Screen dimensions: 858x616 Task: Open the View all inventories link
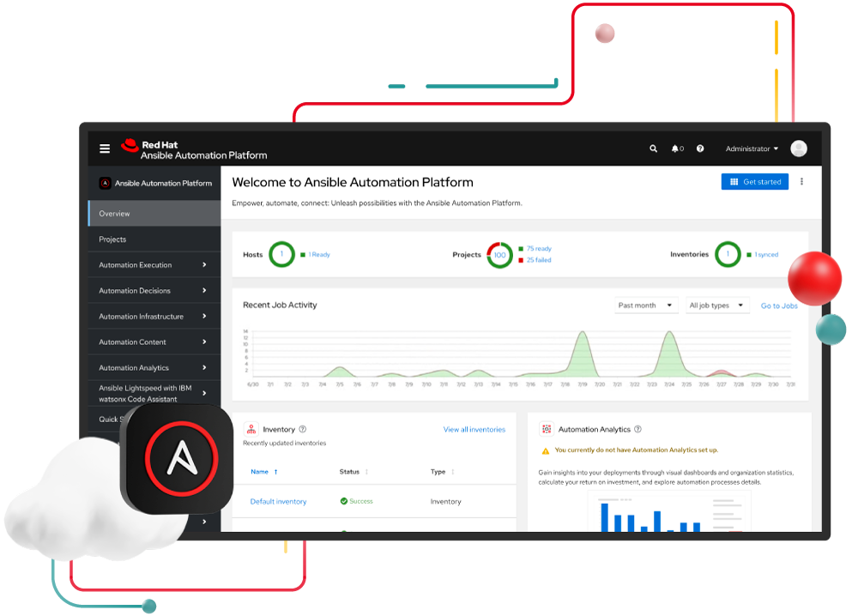coord(474,429)
